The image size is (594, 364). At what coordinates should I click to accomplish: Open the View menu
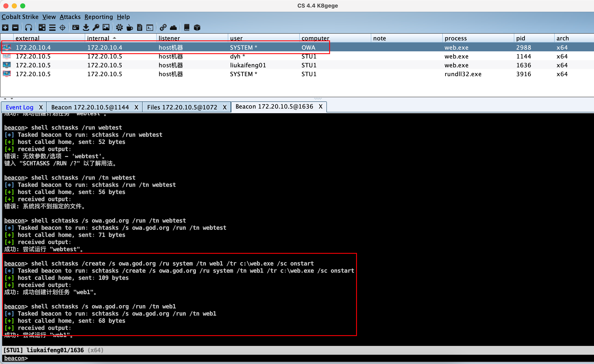pyautogui.click(x=49, y=17)
